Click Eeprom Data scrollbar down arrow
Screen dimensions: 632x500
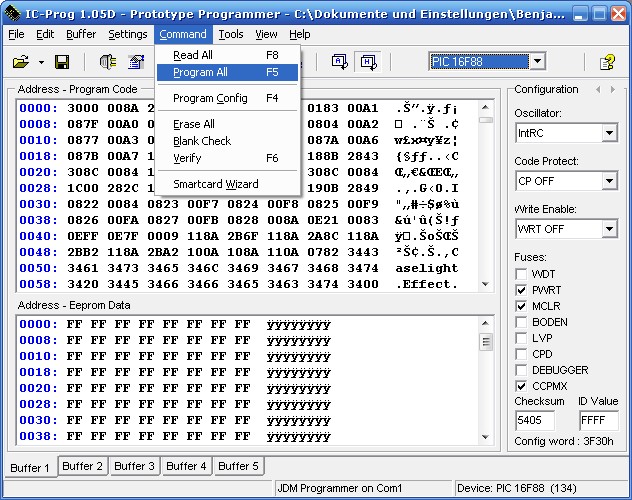[x=486, y=437]
